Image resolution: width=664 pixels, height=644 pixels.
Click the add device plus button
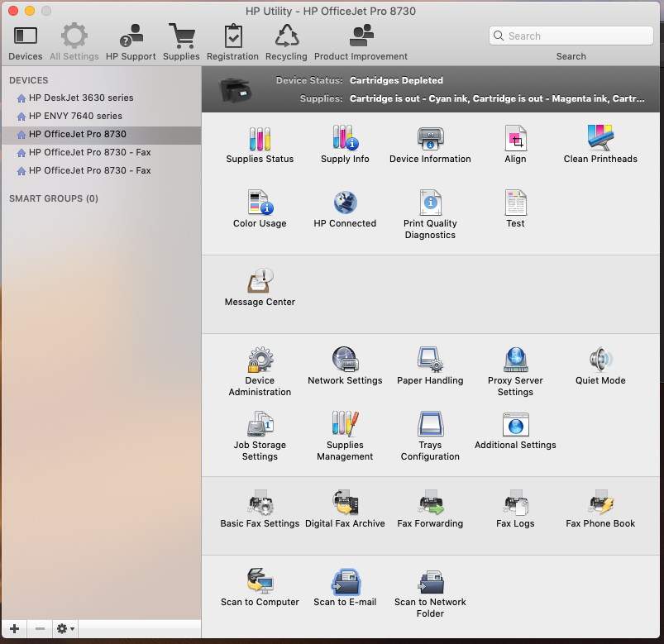point(14,629)
